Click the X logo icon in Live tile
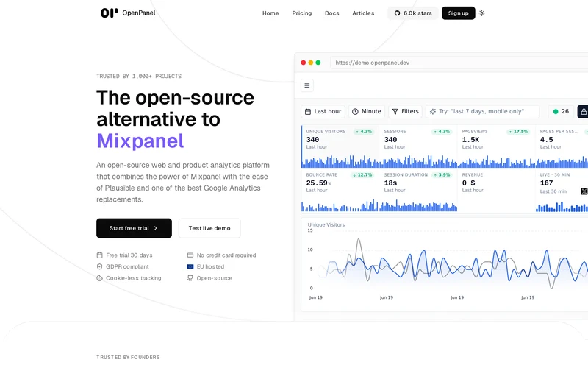The height and width of the screenshot is (368, 588). (x=584, y=191)
